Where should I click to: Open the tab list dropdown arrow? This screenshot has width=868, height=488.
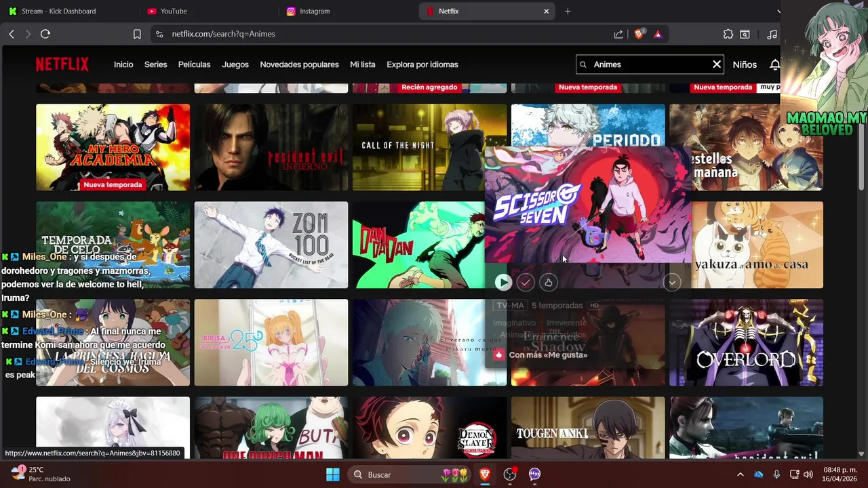coord(778,11)
